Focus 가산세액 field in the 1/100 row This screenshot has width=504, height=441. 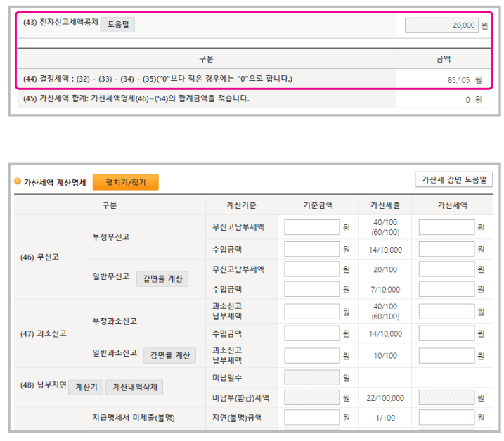[x=446, y=417]
